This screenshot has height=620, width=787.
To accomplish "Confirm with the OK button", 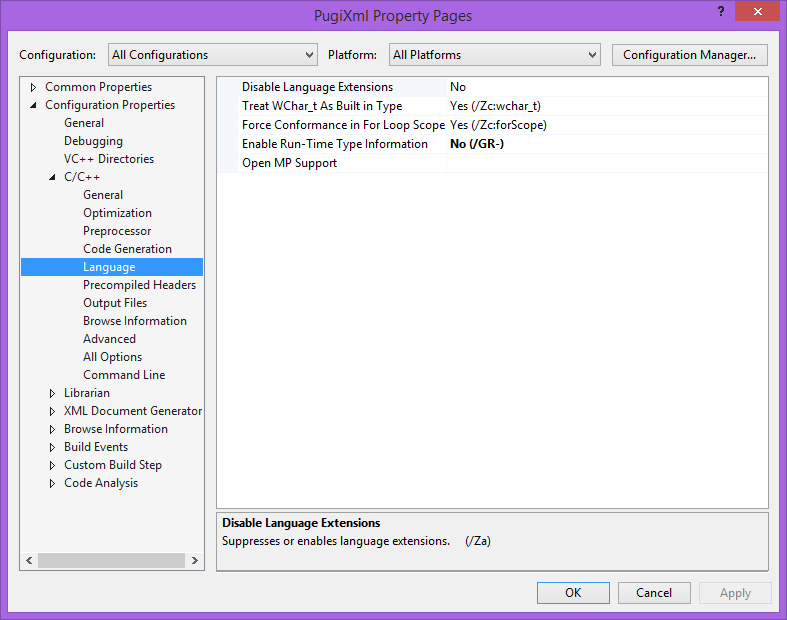I will (573, 593).
